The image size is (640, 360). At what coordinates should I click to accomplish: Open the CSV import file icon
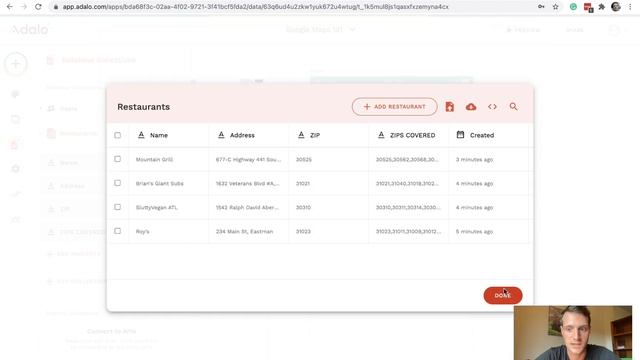pos(449,107)
